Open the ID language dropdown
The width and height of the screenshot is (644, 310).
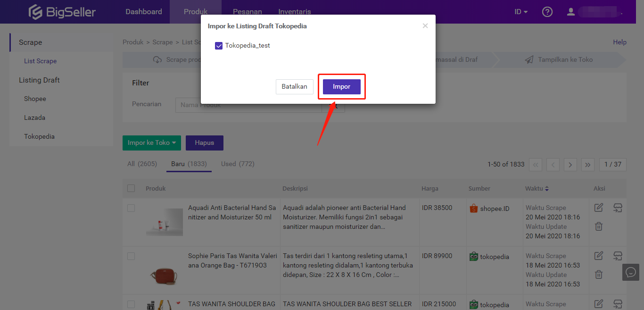(521, 12)
